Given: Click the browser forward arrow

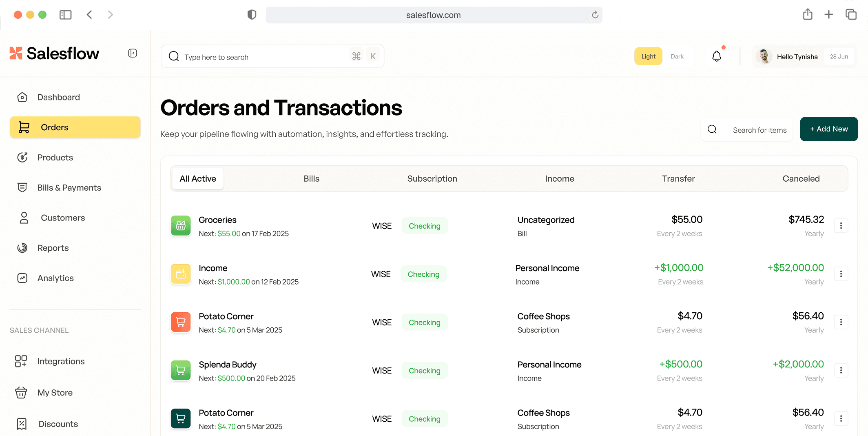Looking at the screenshot, I should tap(110, 15).
